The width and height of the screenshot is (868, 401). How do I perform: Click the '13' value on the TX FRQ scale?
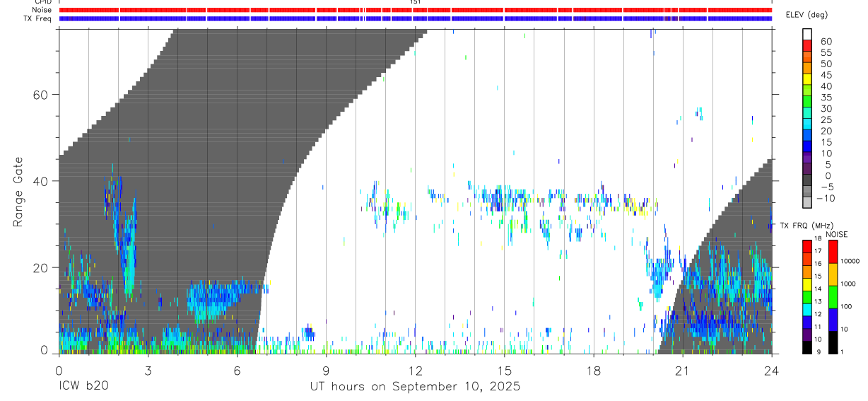(816, 301)
